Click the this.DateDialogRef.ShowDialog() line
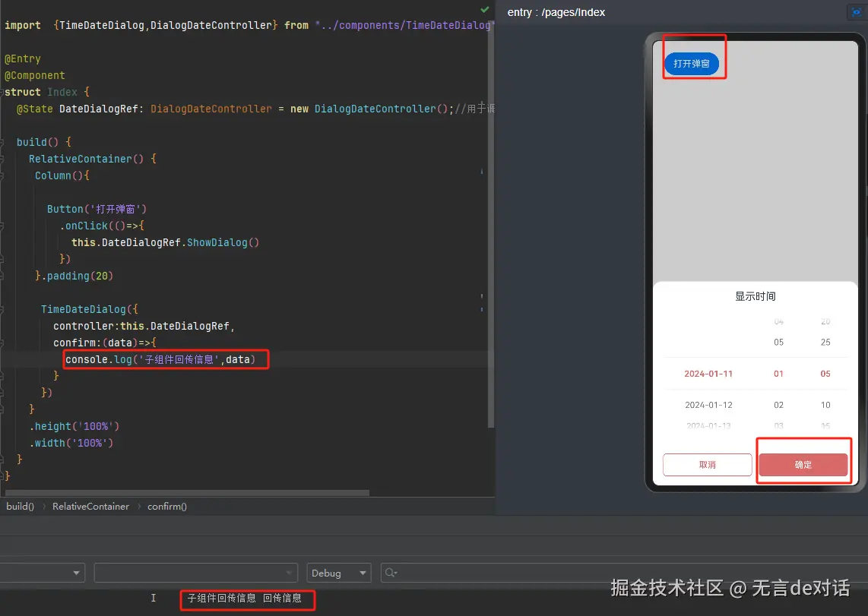Viewport: 868px width, 616px height. pyautogui.click(x=165, y=242)
